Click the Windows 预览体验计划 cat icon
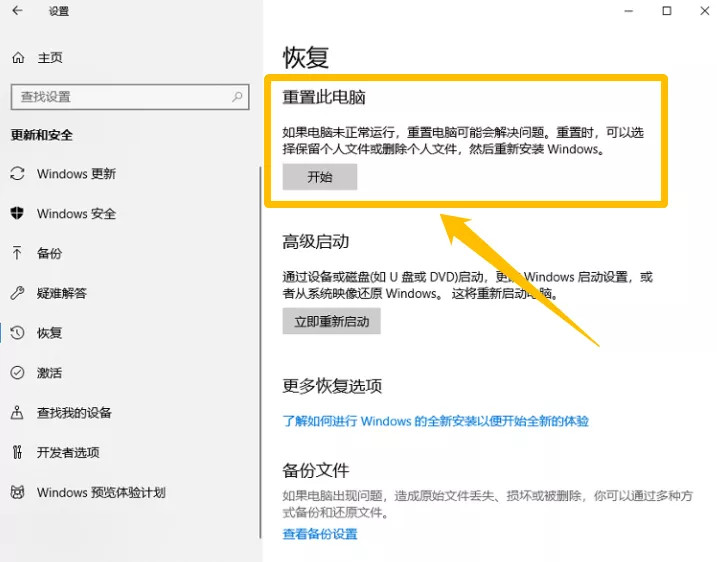The image size is (717, 562). [17, 492]
